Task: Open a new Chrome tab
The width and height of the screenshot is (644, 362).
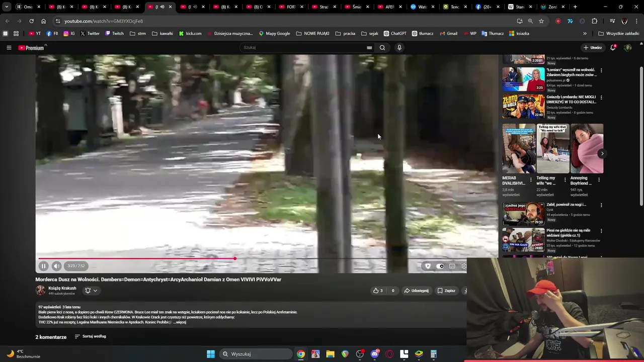Action: (x=575, y=7)
